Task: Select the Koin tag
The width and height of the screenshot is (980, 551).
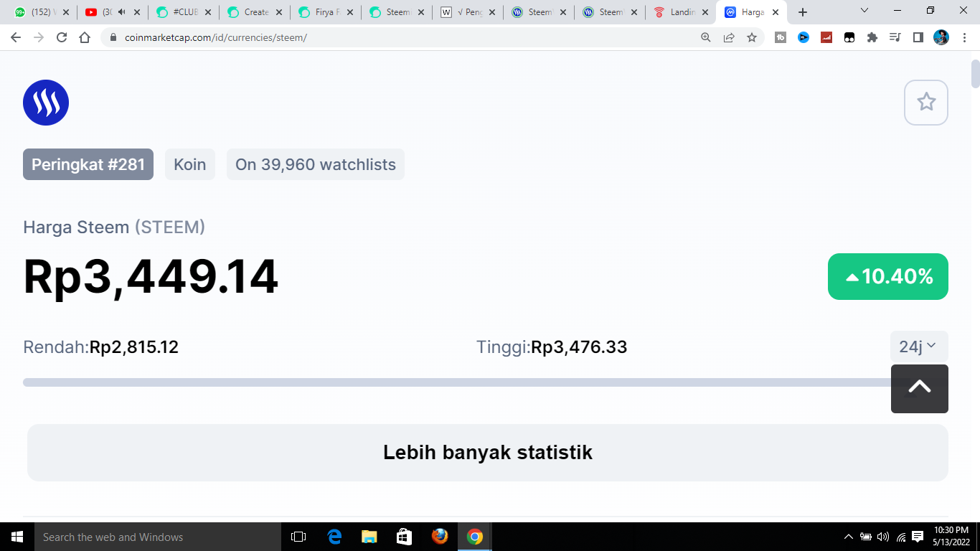Action: click(190, 164)
